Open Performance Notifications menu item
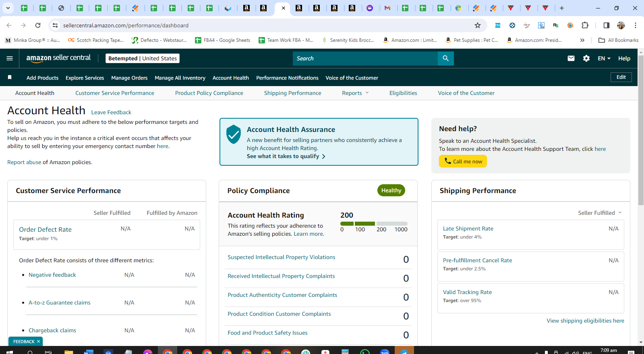This screenshot has width=644, height=354. 287,78
